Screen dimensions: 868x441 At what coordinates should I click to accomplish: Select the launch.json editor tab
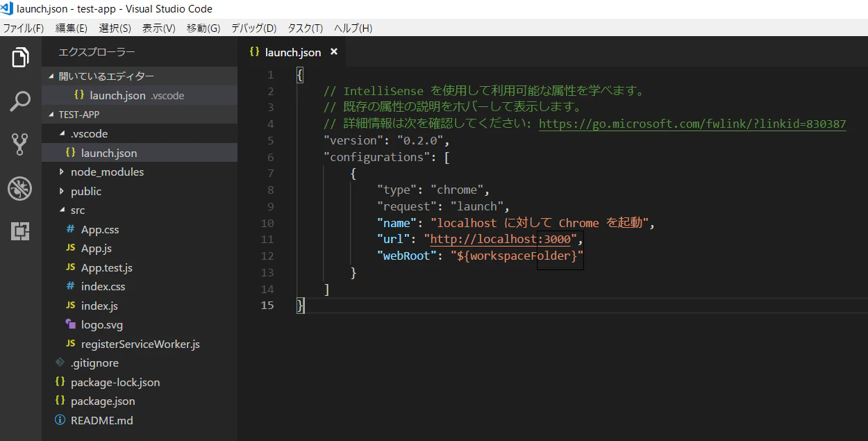click(292, 52)
